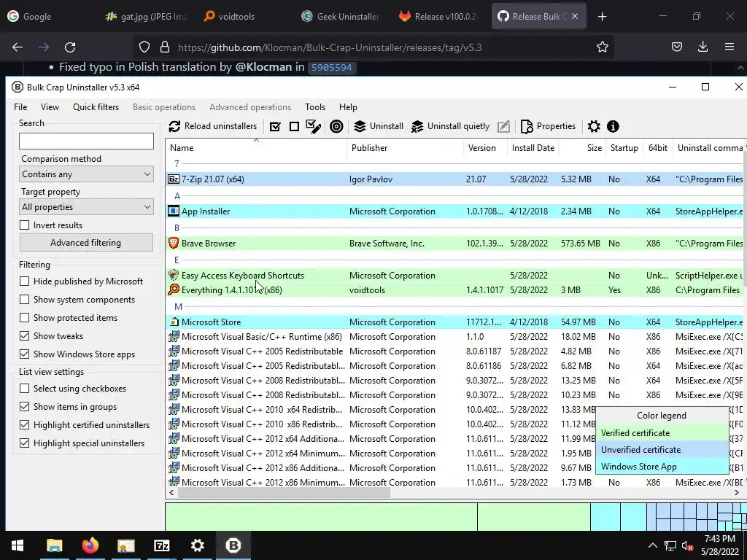Image resolution: width=747 pixels, height=560 pixels.
Task: Sort list by Version column
Action: tap(485, 148)
